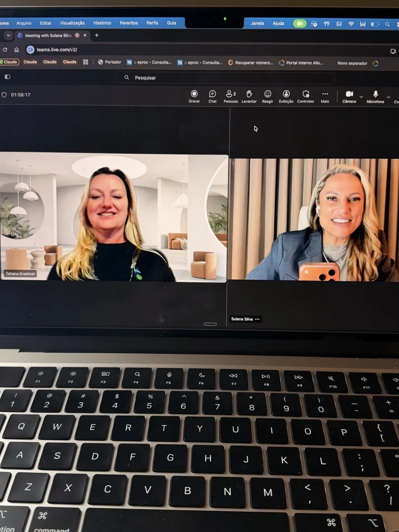Open the Editar menu
This screenshot has width=399, height=532.
click(x=46, y=23)
